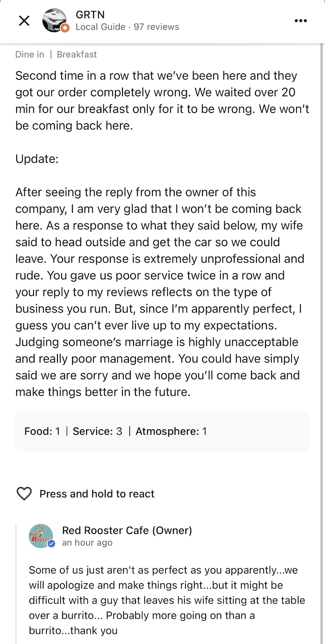Tap the blue verified checkmark badge
Image resolution: width=325 pixels, height=644 pixels.
pyautogui.click(x=52, y=544)
